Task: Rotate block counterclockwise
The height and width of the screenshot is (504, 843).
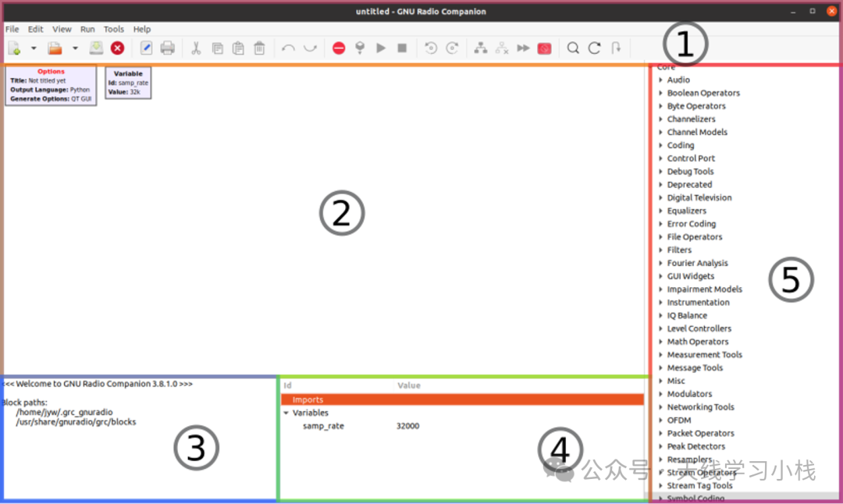Action: (431, 48)
